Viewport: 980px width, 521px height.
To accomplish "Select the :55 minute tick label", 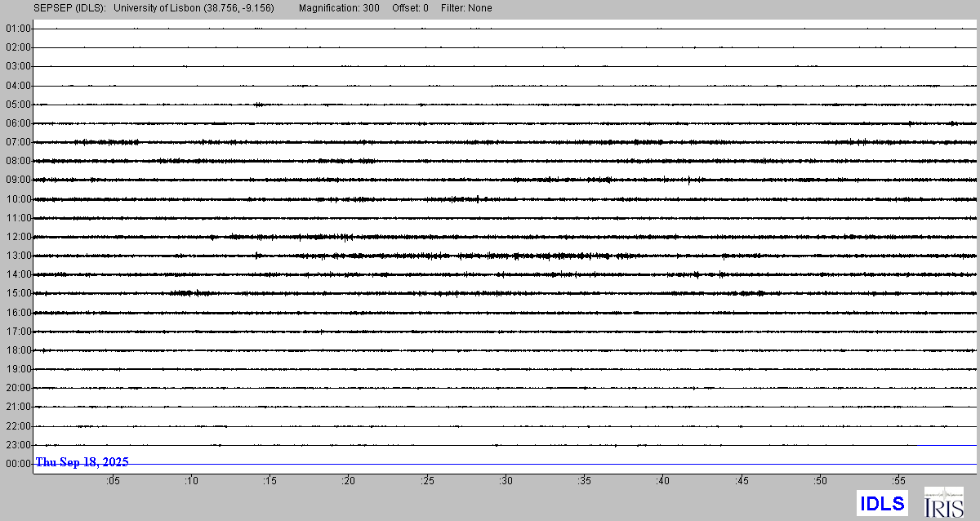I will [x=899, y=481].
